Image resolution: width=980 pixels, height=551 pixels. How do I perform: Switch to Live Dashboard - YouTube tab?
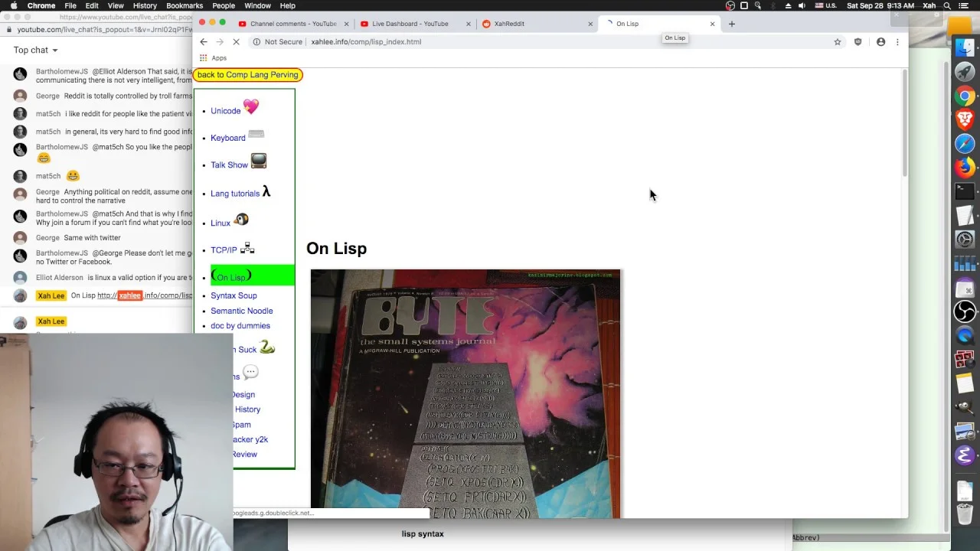[x=415, y=24]
